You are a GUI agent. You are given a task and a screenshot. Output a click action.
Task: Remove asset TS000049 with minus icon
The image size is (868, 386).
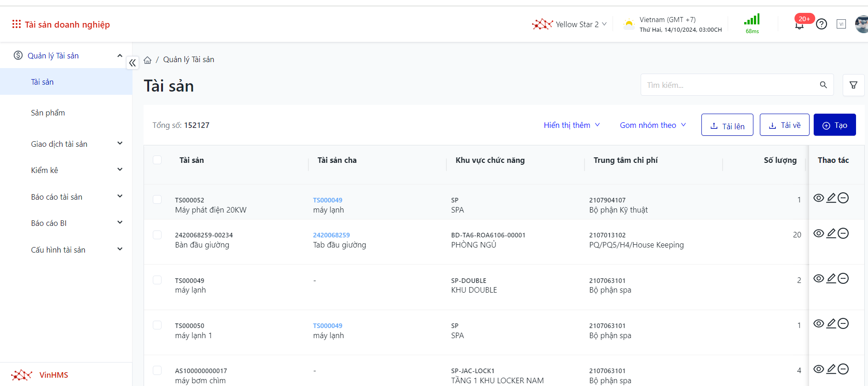point(843,278)
